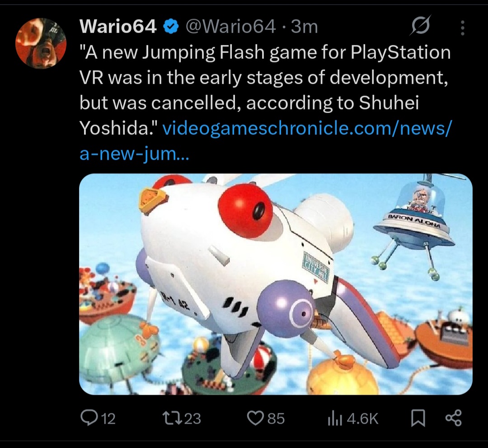The height and width of the screenshot is (448, 488).
Task: Open the three-dot more options menu
Action: coord(463,28)
